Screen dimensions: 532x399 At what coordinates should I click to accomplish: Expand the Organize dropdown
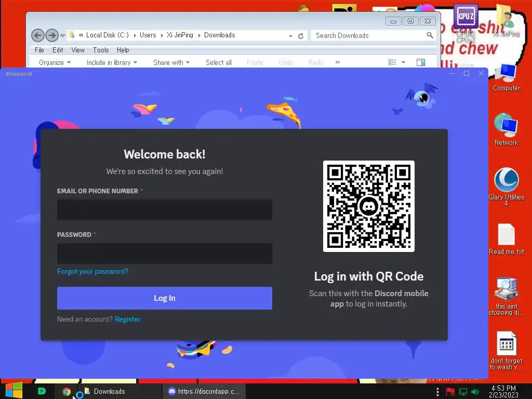[55, 62]
